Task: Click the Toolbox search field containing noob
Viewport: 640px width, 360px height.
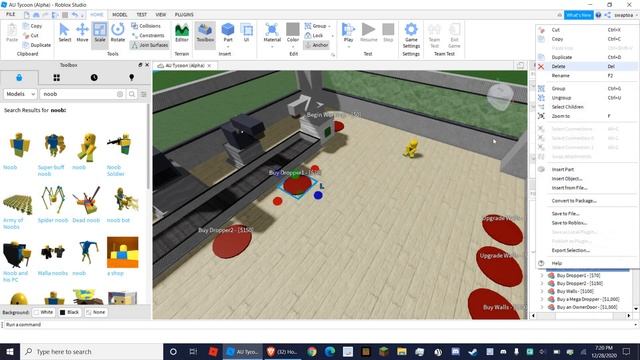Action: pos(80,94)
